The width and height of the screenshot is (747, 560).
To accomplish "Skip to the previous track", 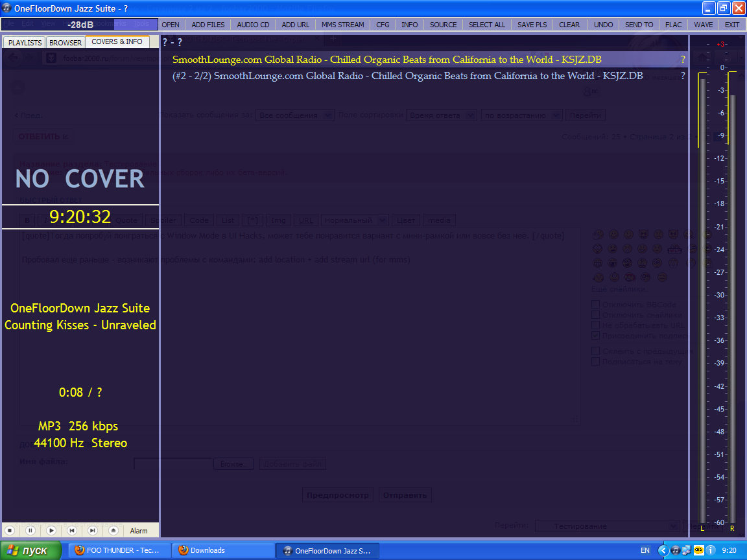I will coord(72,530).
